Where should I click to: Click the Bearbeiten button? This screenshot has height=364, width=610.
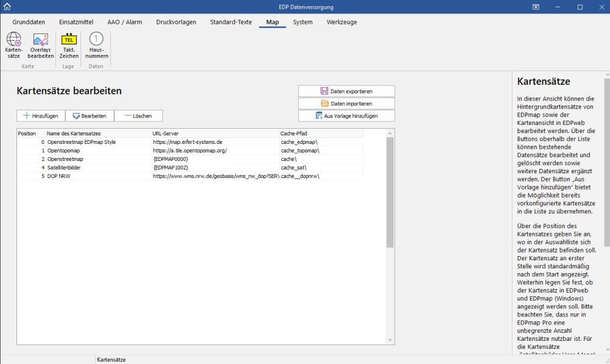(x=90, y=116)
